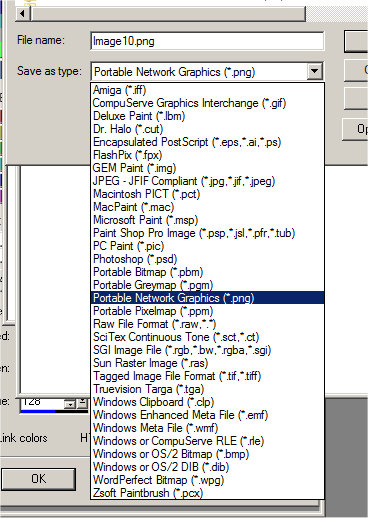Pick Dr. Halo (*.cut) format

[x=207, y=129]
